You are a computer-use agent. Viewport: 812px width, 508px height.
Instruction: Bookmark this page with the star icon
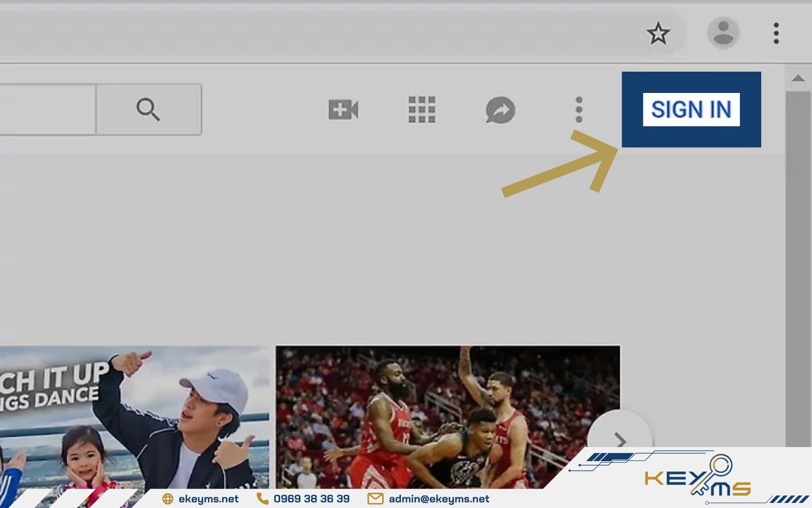coord(658,34)
